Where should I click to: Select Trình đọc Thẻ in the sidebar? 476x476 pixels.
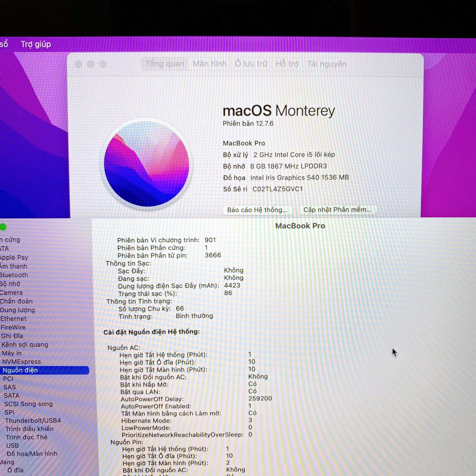coord(27,437)
